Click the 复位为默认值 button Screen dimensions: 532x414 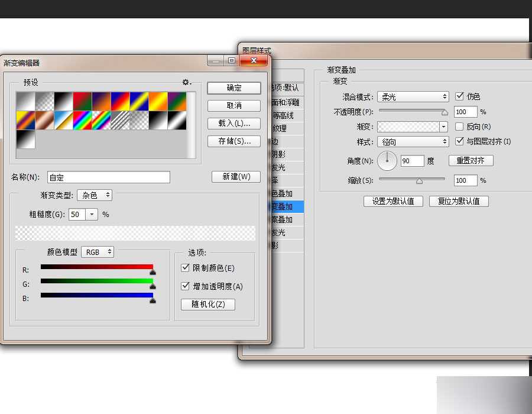pos(459,201)
